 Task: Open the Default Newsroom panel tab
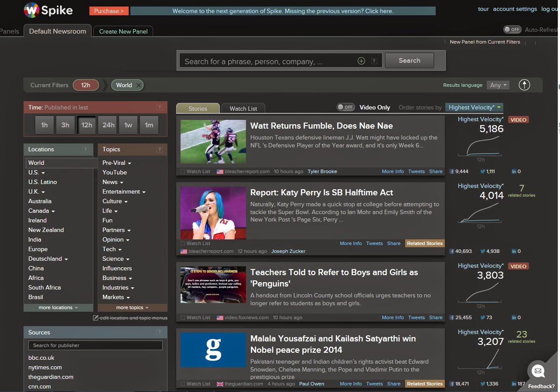58,31
